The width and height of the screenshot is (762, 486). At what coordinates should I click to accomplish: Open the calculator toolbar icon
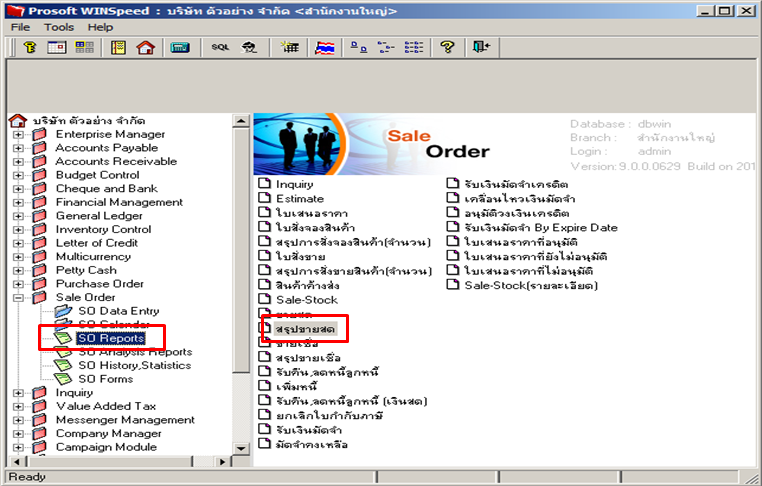click(180, 47)
